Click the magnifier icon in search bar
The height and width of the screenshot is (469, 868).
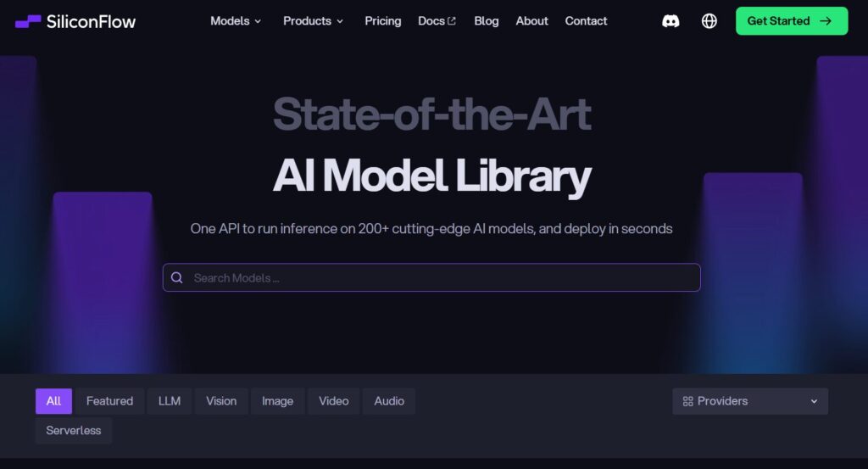(176, 277)
